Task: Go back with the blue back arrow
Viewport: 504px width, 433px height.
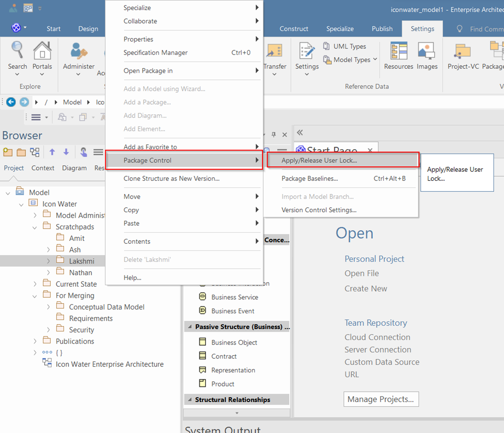Action: pyautogui.click(x=11, y=102)
